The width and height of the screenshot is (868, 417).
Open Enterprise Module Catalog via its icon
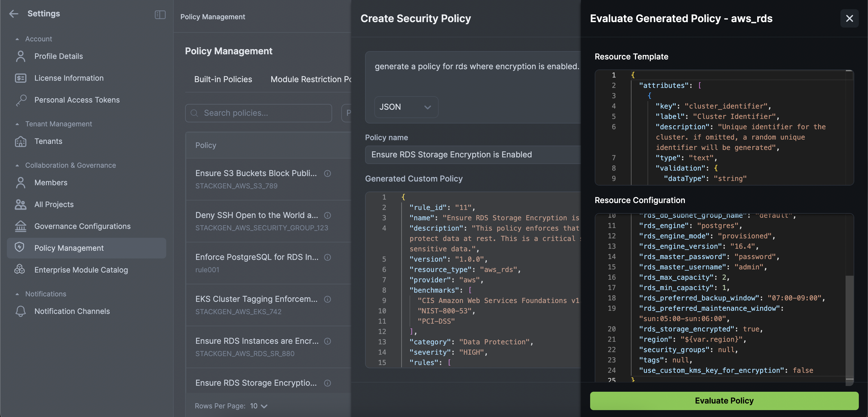tap(20, 270)
